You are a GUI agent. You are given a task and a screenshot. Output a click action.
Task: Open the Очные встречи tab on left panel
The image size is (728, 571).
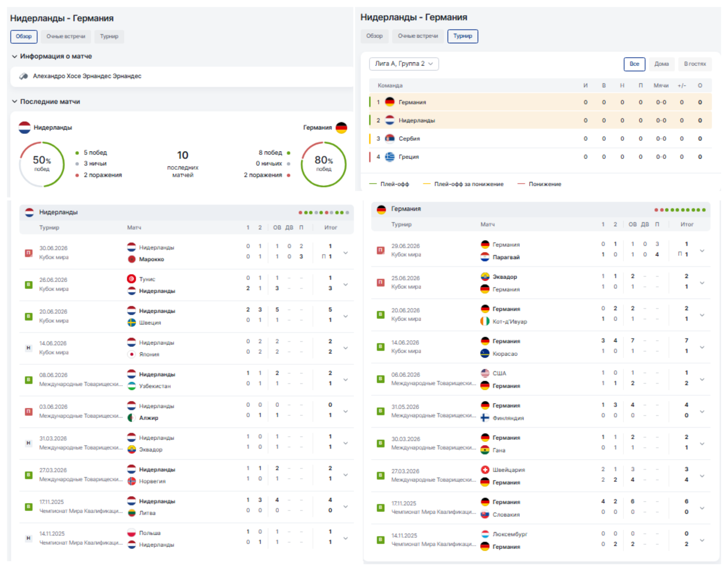click(x=66, y=36)
